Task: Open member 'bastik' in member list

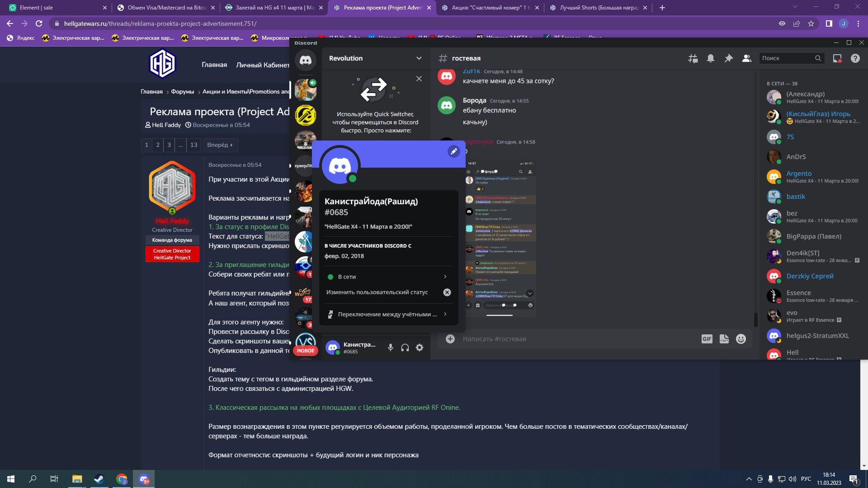Action: click(814, 197)
